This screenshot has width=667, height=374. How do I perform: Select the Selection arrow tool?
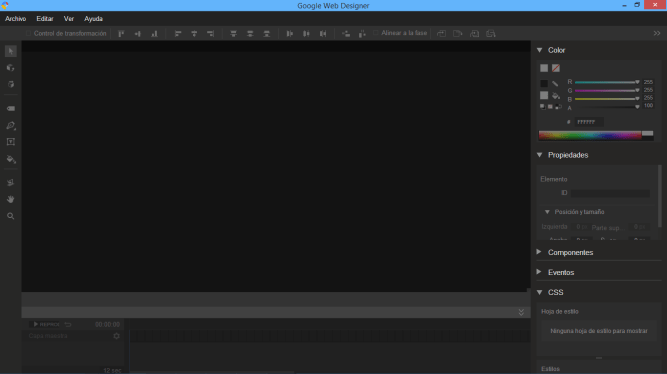(11, 51)
